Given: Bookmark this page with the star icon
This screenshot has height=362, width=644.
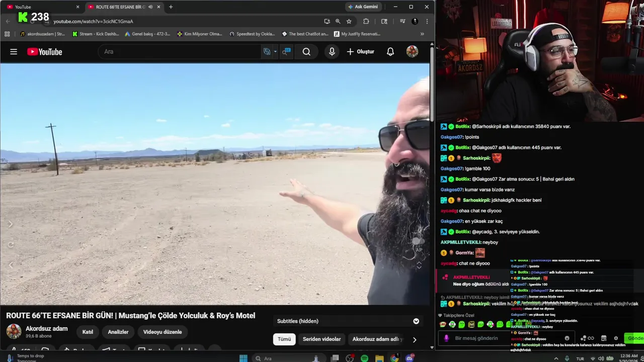Looking at the screenshot, I should 349,22.
